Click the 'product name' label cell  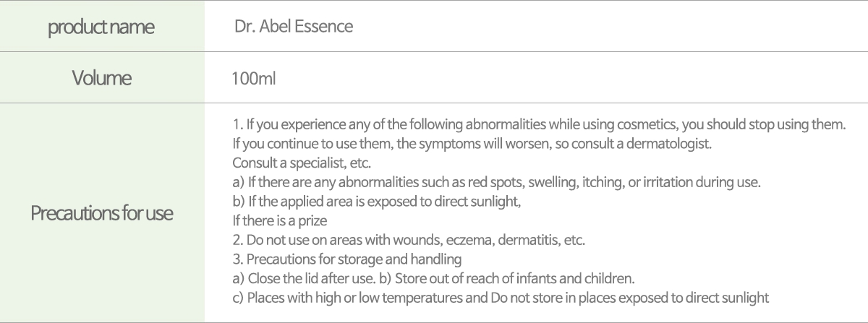[x=102, y=27]
